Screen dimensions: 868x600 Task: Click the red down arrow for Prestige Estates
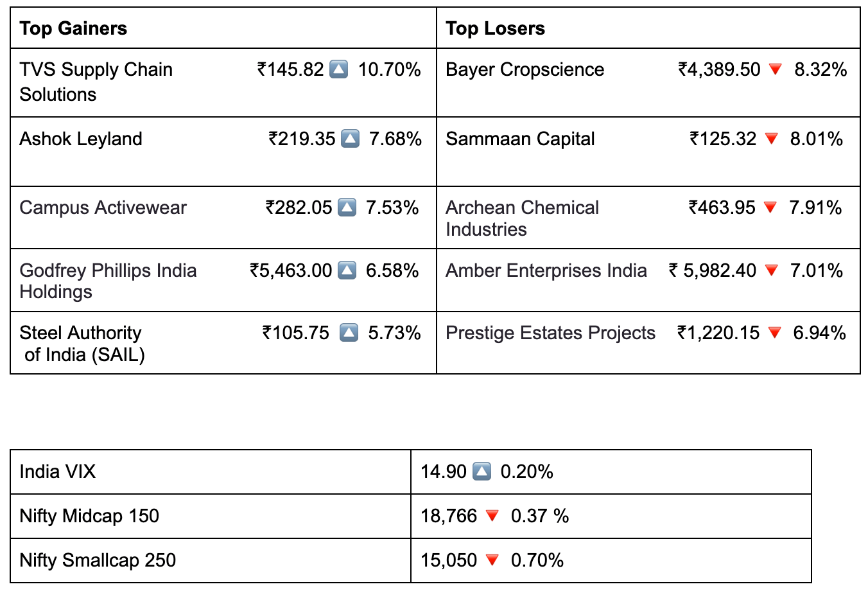click(775, 332)
